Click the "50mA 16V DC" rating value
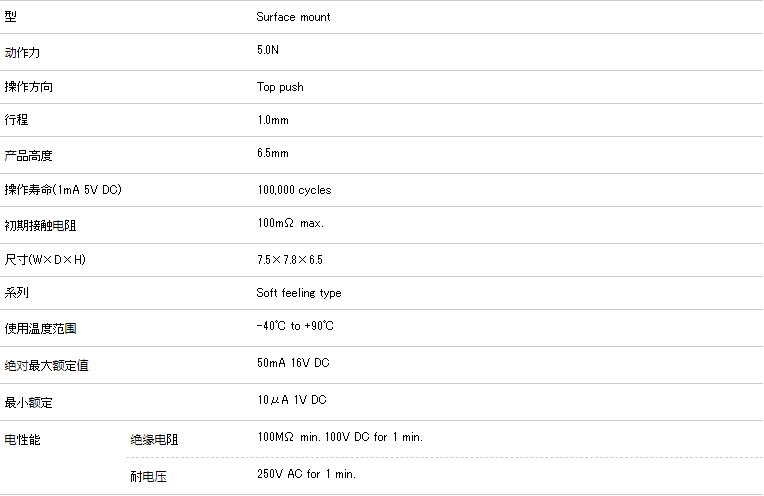This screenshot has width=764, height=496. click(x=293, y=363)
